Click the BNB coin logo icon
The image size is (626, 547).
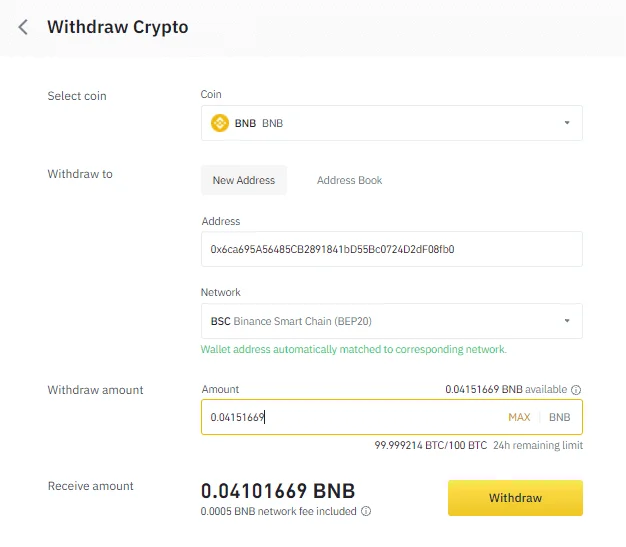click(220, 123)
